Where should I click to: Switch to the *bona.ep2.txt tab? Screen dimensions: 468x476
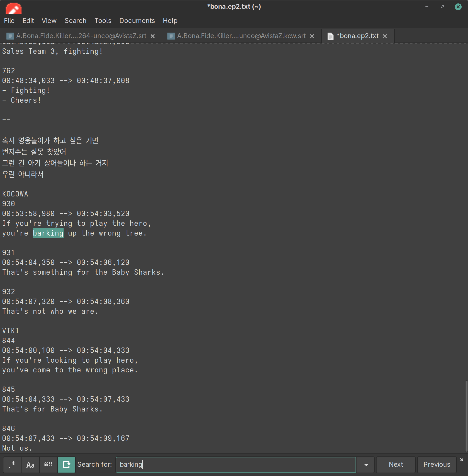(357, 36)
